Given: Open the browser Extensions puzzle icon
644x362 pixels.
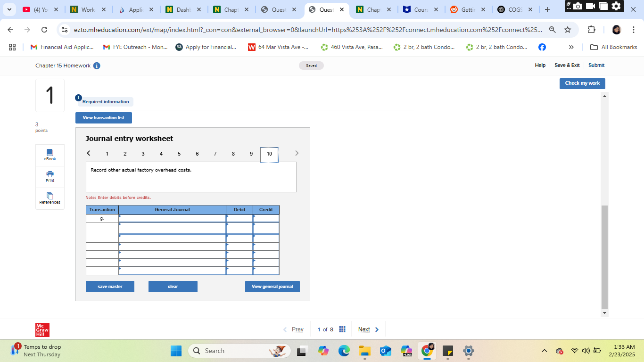Looking at the screenshot, I should point(592,30).
